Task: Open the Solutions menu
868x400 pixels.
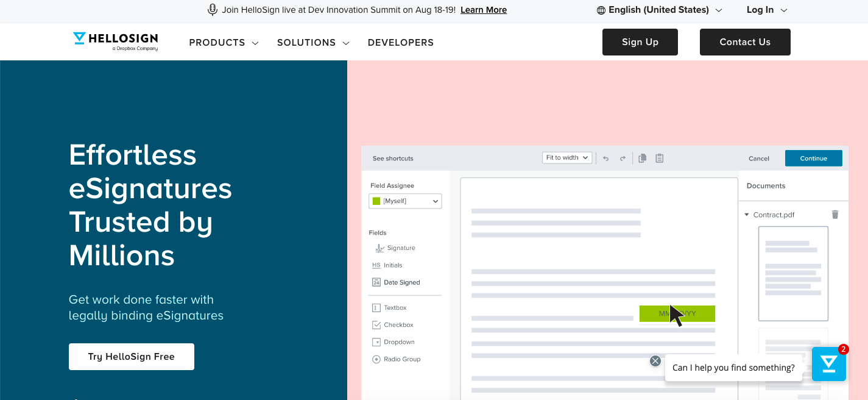Action: coord(313,43)
